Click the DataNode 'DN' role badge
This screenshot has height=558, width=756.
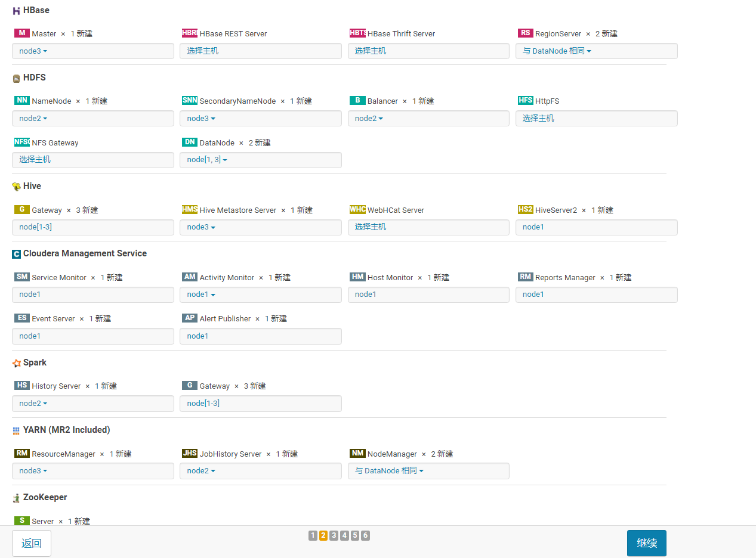190,142
